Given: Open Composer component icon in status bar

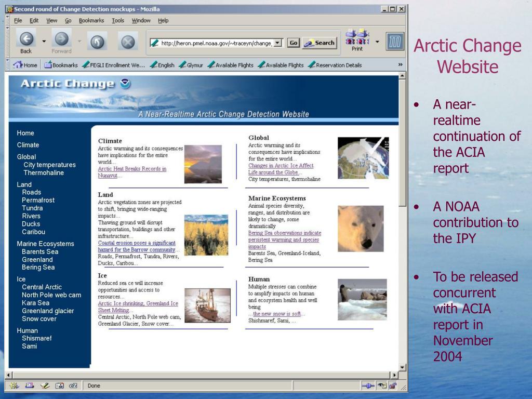Looking at the screenshot, I should tap(45, 385).
